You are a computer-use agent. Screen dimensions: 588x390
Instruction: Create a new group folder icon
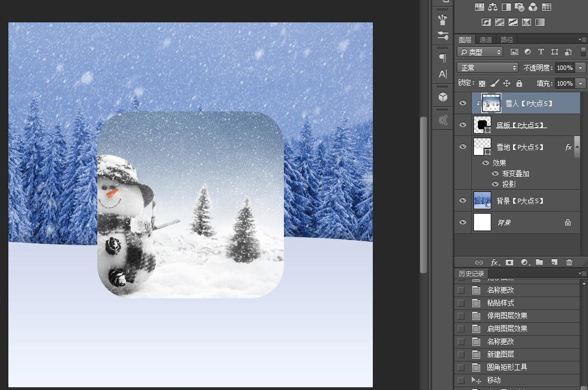click(539, 262)
